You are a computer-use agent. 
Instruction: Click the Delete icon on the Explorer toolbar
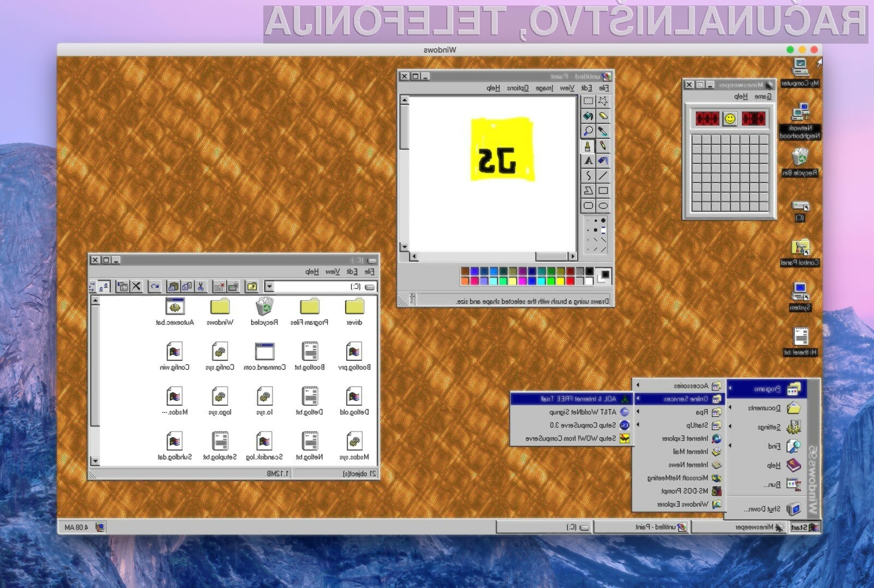coord(136,287)
